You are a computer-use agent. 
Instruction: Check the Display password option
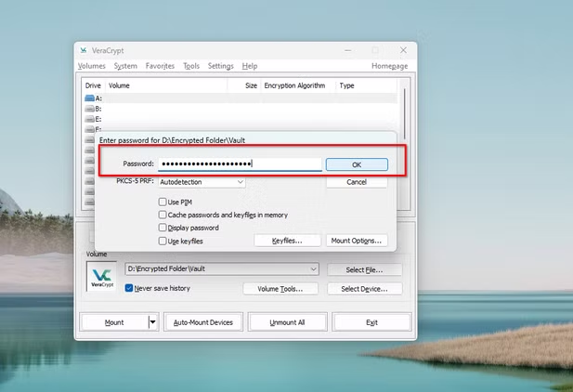tap(163, 228)
